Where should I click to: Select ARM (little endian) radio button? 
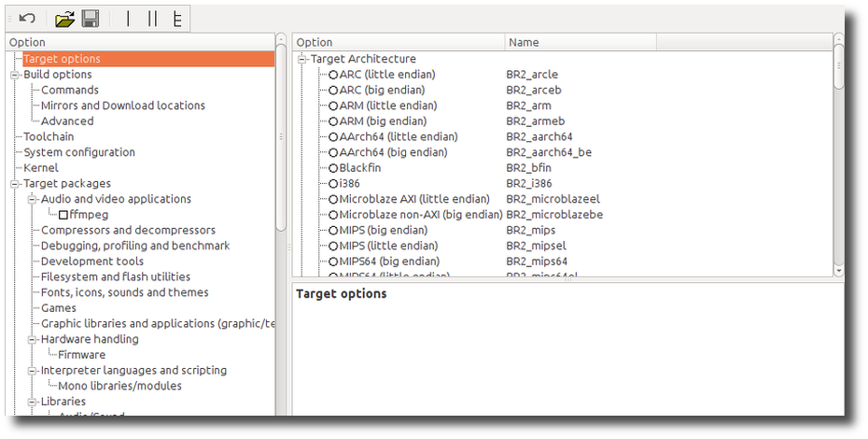(x=333, y=106)
